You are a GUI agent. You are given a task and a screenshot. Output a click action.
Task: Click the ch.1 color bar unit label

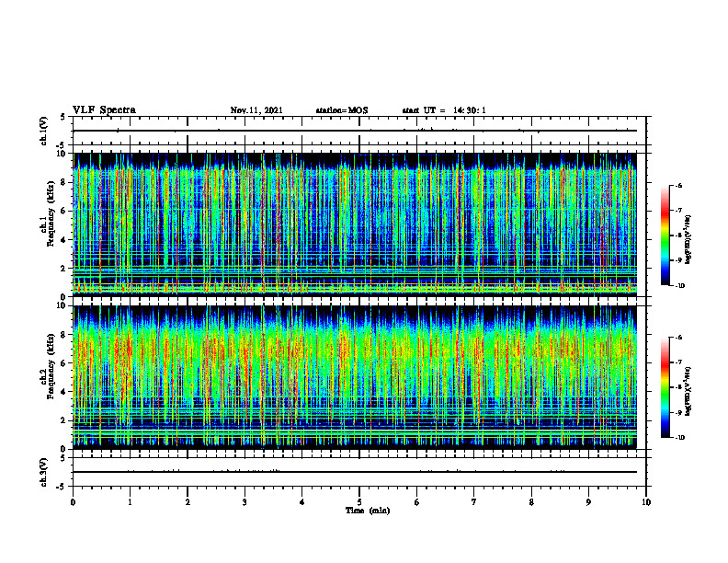click(688, 240)
